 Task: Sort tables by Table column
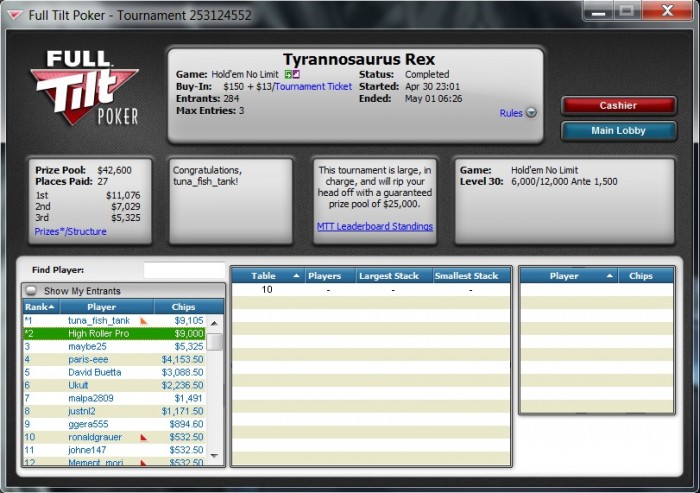pyautogui.click(x=268, y=276)
